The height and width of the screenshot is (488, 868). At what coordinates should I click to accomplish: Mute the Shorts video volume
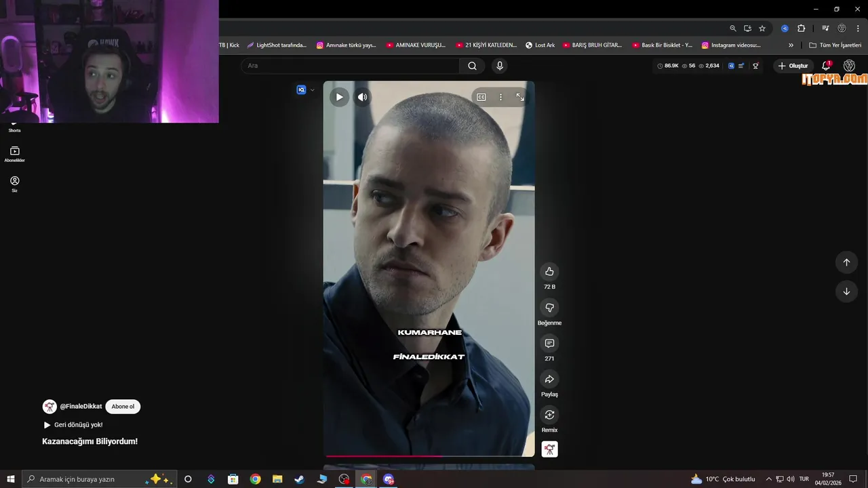(363, 97)
